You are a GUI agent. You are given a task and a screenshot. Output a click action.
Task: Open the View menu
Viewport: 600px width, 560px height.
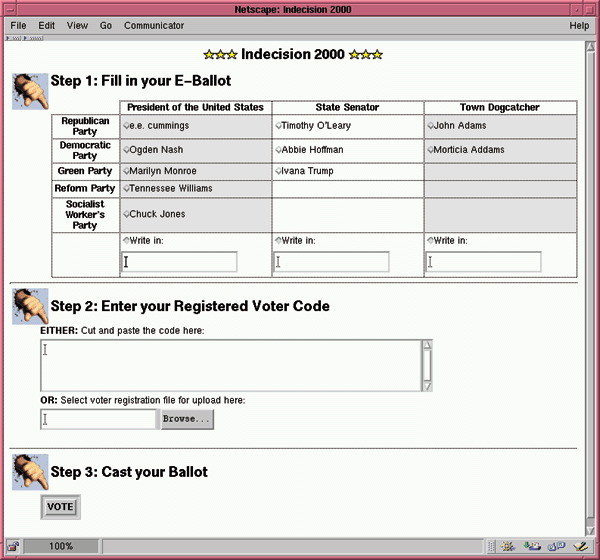(x=77, y=25)
